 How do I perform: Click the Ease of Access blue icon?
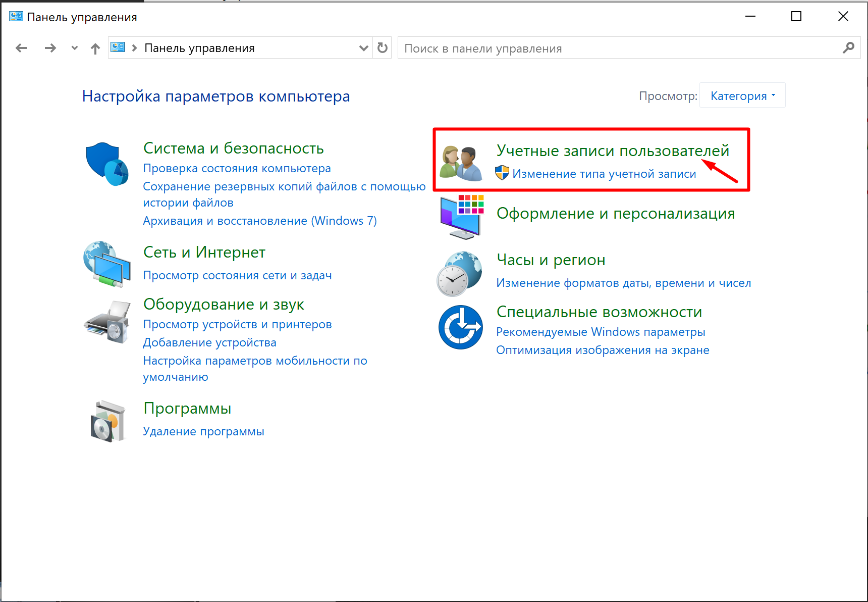point(460,327)
